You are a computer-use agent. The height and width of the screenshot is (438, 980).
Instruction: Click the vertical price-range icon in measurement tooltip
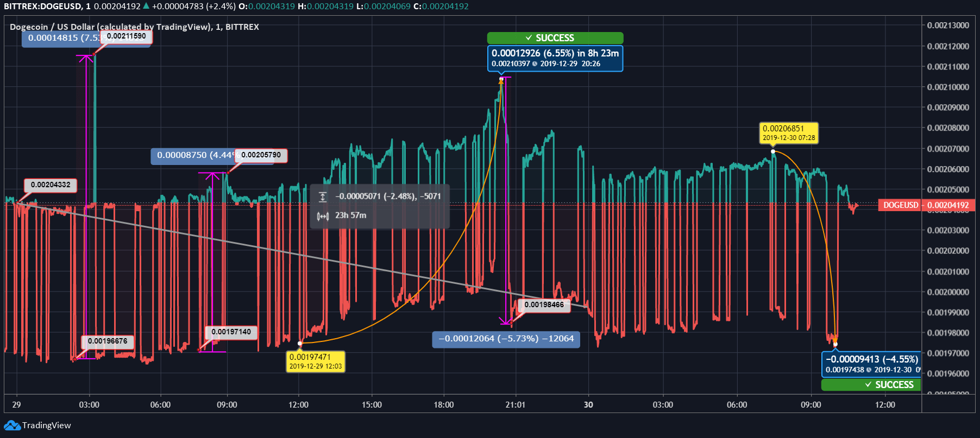pos(323,196)
